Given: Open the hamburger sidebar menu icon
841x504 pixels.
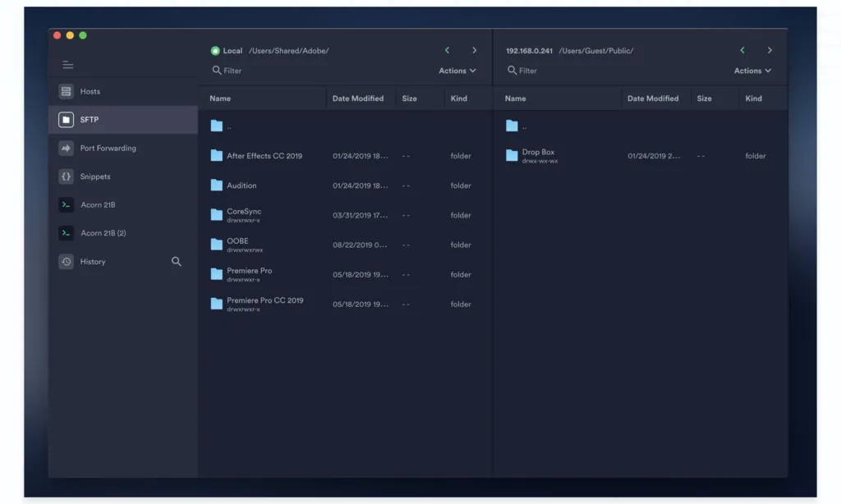Looking at the screenshot, I should pos(67,65).
